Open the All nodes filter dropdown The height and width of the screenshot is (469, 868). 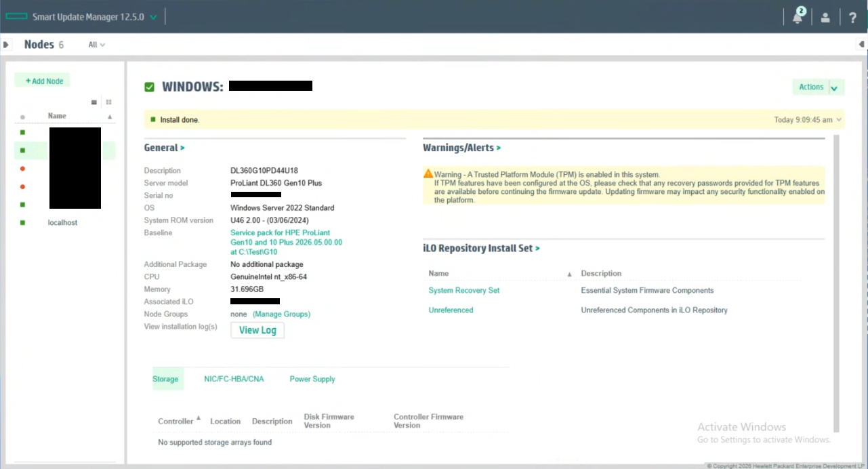coord(97,45)
